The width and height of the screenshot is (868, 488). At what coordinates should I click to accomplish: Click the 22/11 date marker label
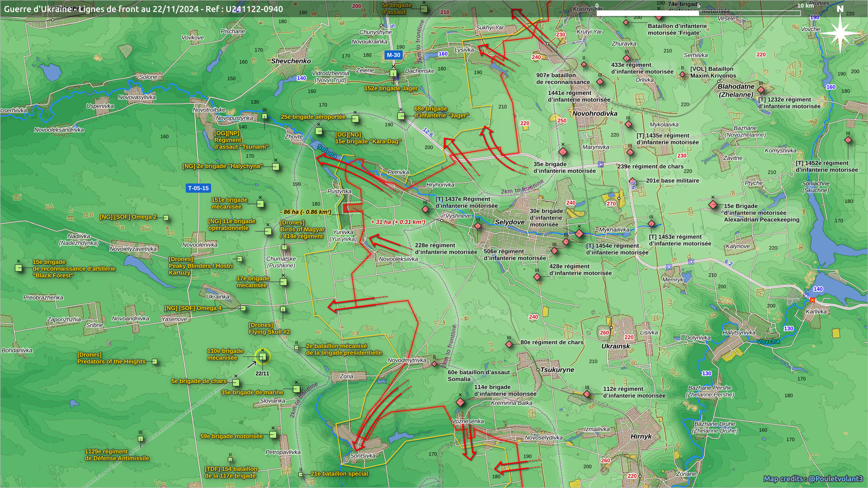[x=262, y=374]
